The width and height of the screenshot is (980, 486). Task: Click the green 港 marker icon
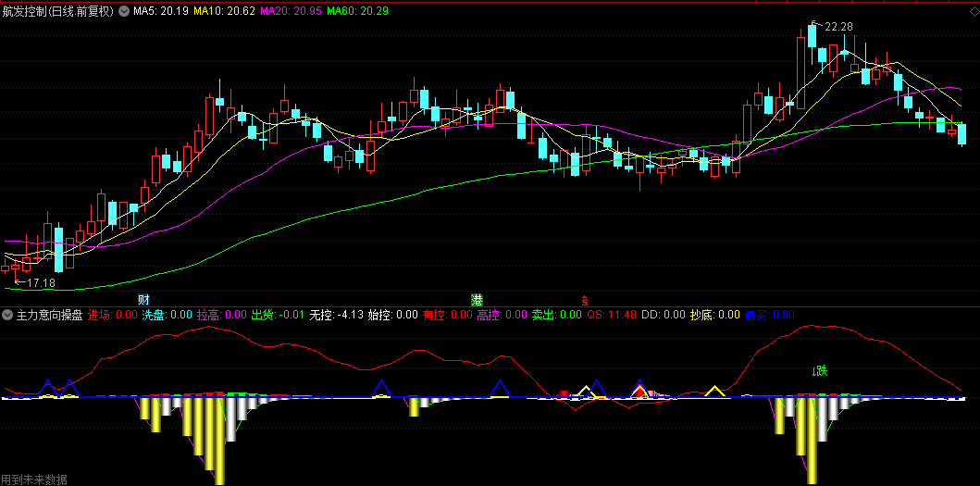[477, 300]
